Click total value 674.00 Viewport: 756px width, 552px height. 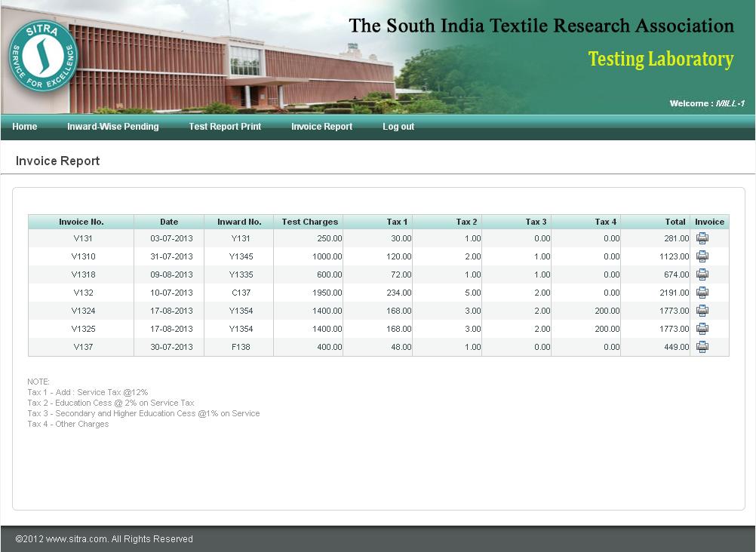pos(677,274)
